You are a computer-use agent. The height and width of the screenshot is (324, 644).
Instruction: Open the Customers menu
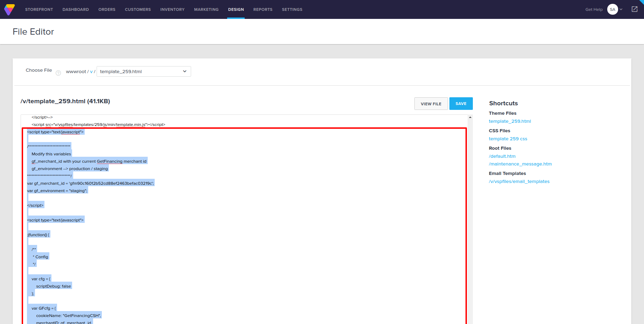(x=138, y=9)
